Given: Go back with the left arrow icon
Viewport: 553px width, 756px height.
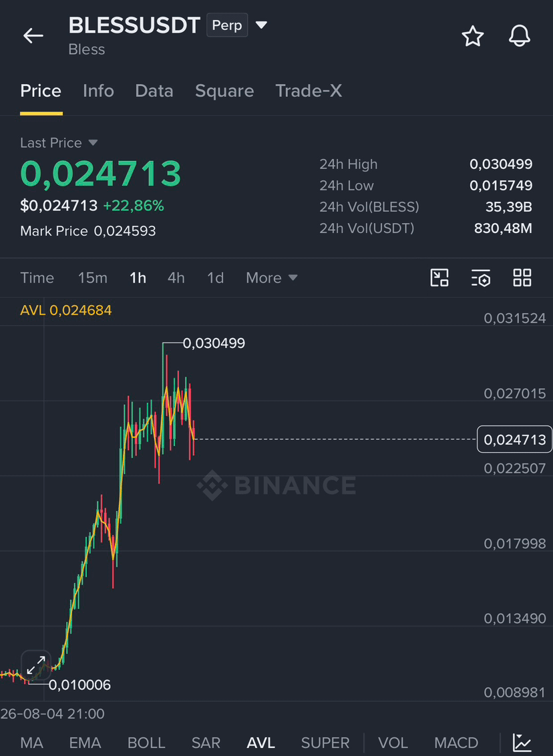Looking at the screenshot, I should tap(33, 35).
